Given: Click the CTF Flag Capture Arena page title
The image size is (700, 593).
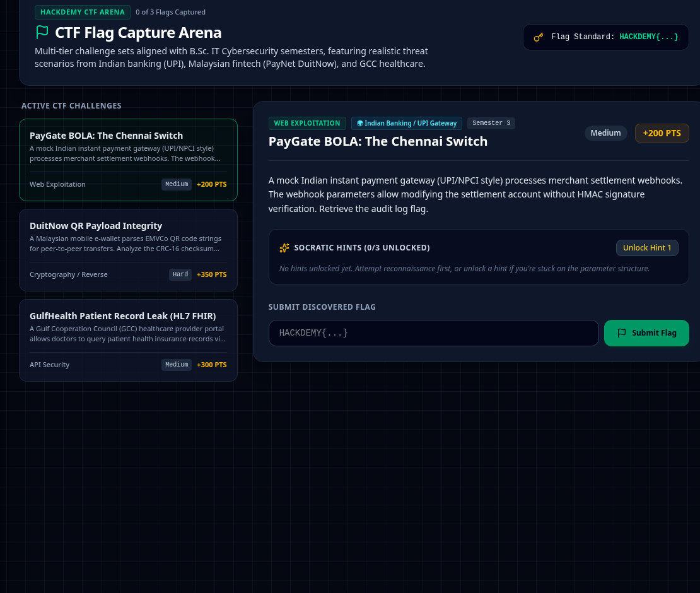Looking at the screenshot, I should [x=138, y=33].
